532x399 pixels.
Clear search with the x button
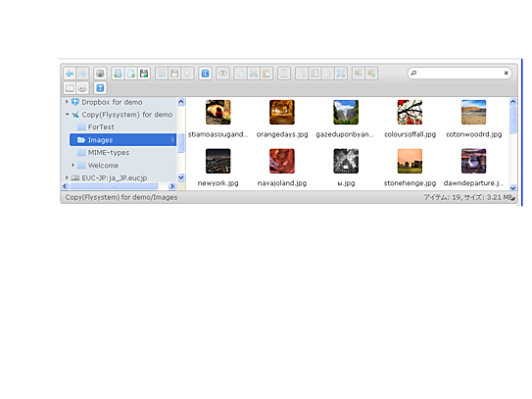pos(506,73)
